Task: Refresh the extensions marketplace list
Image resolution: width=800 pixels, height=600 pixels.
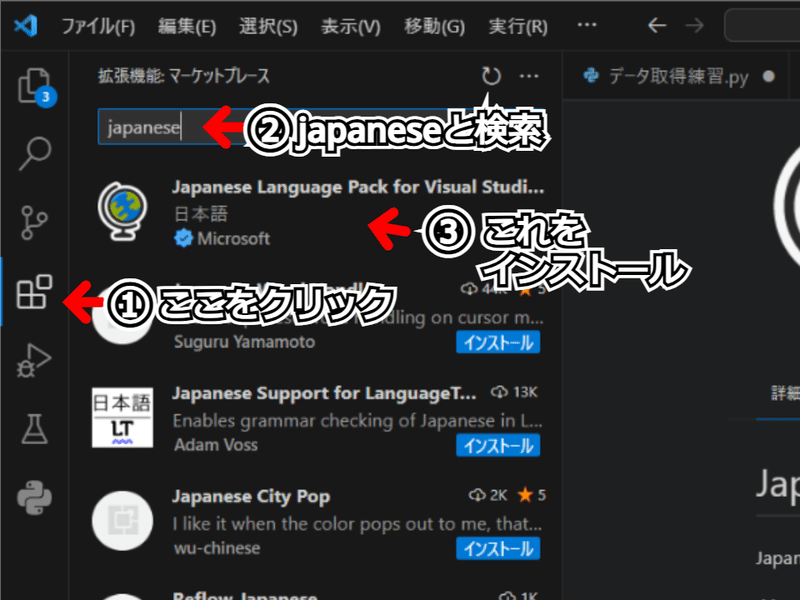Action: coord(489,75)
